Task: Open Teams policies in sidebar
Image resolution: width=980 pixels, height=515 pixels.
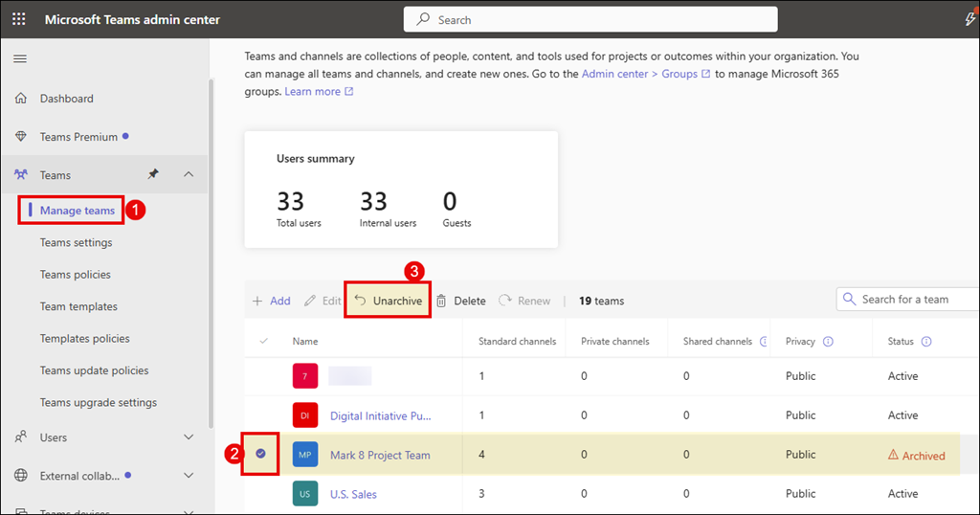Action: (x=75, y=275)
